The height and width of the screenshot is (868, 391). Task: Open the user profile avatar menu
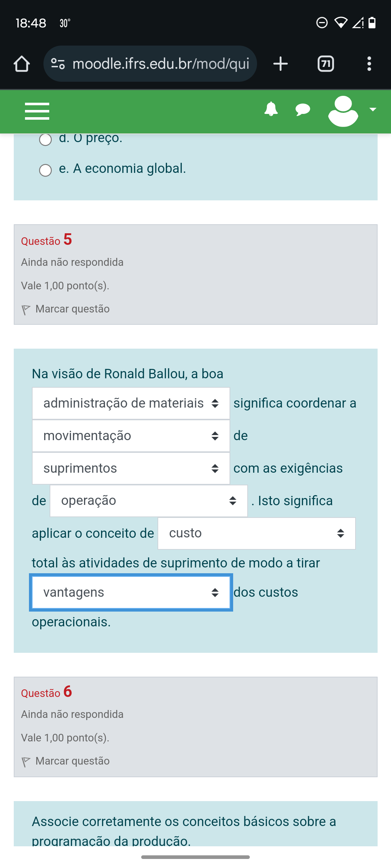click(x=343, y=111)
